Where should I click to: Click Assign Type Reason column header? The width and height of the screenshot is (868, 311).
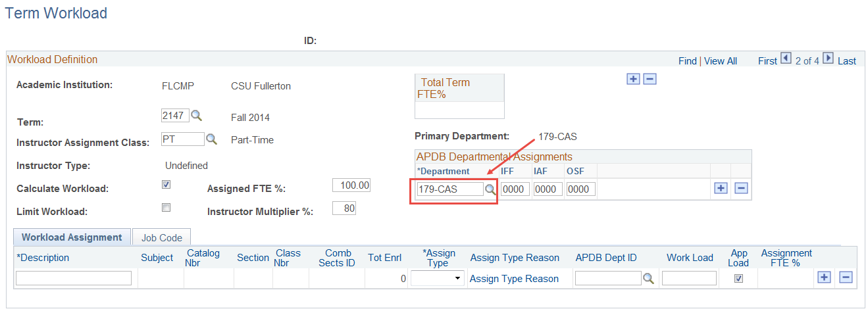click(x=515, y=258)
